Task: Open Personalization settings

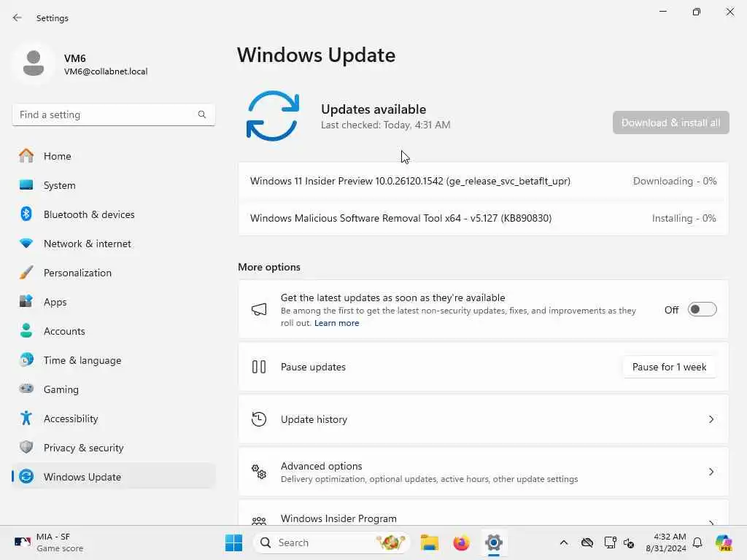Action: pyautogui.click(x=113, y=273)
